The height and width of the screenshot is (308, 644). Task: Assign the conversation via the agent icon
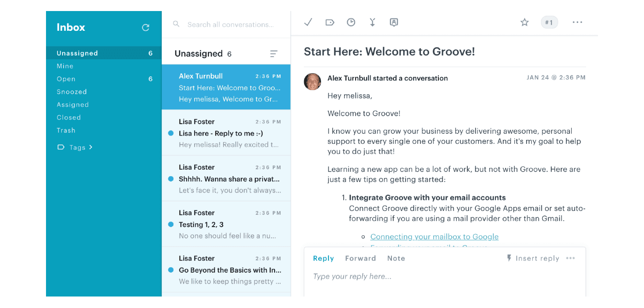click(394, 22)
